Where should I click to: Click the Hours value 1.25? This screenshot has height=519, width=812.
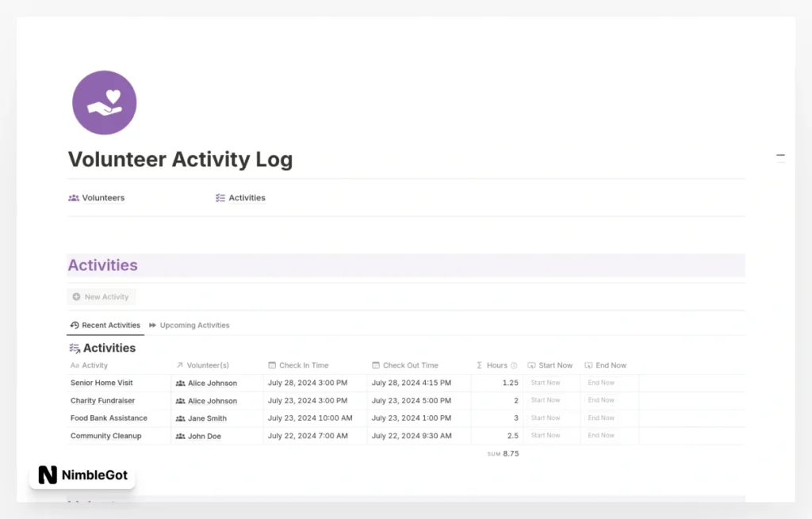pyautogui.click(x=510, y=383)
